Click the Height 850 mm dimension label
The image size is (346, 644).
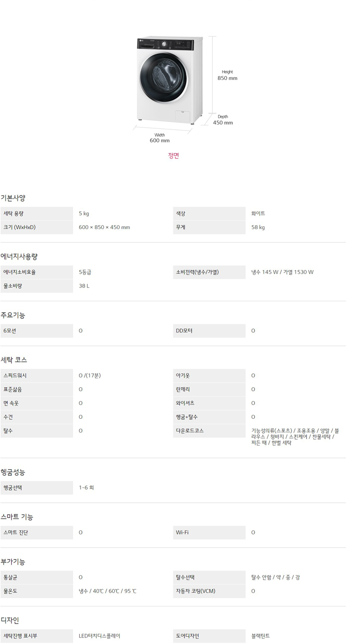[227, 75]
